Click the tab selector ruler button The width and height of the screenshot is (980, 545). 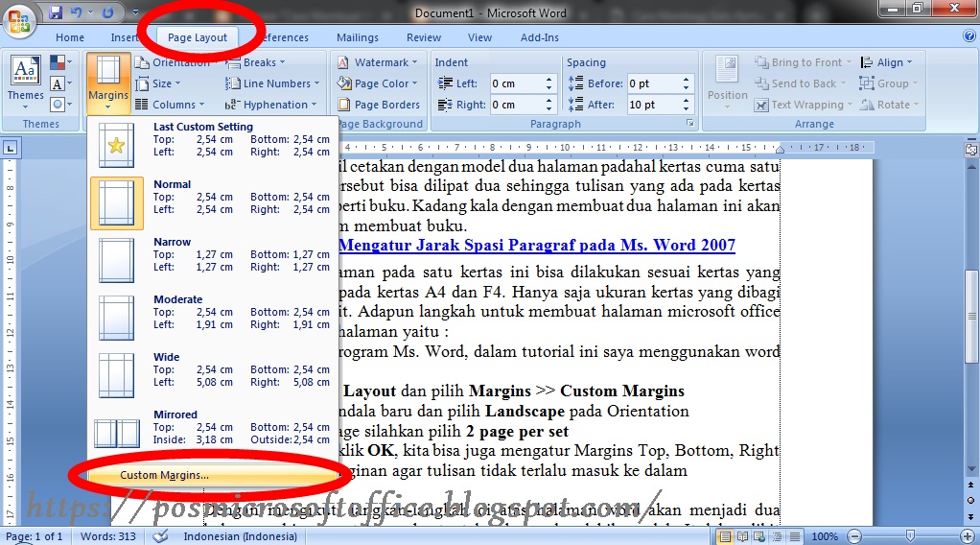click(10, 149)
